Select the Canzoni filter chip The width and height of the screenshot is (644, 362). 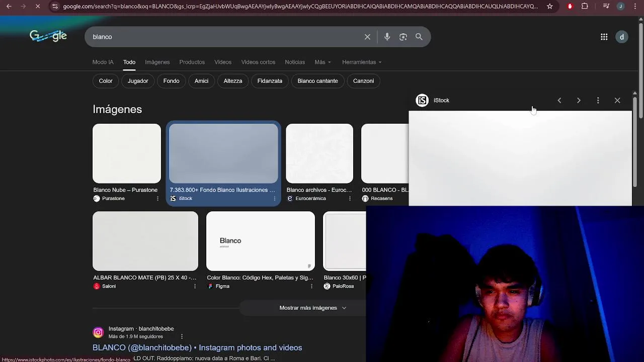(x=363, y=81)
